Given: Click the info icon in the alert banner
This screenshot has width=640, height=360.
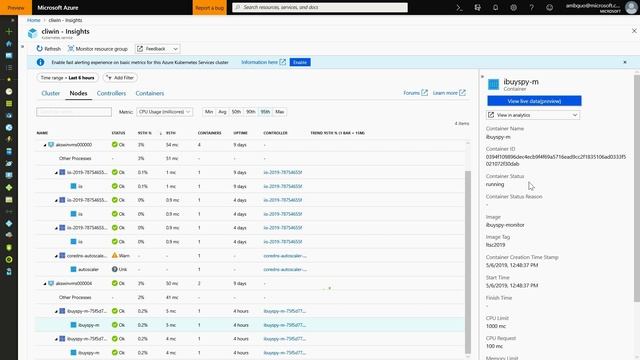Looking at the screenshot, I should (x=40, y=62).
